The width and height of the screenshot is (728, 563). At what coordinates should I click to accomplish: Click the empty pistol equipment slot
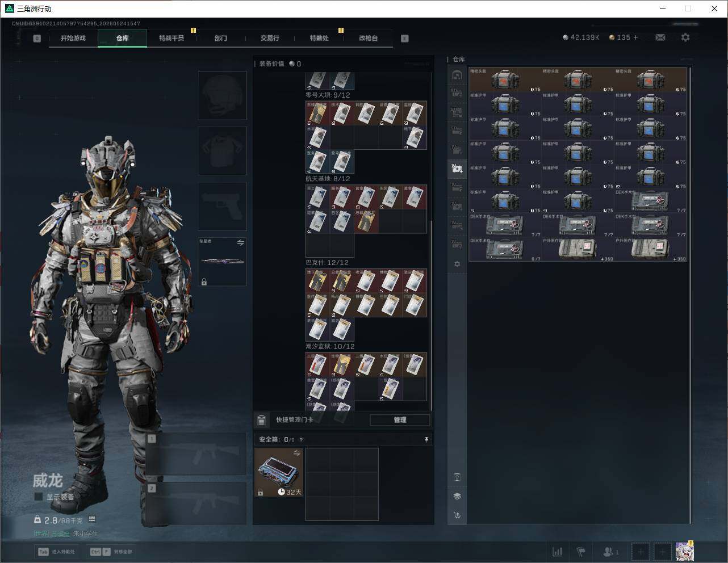(x=223, y=207)
